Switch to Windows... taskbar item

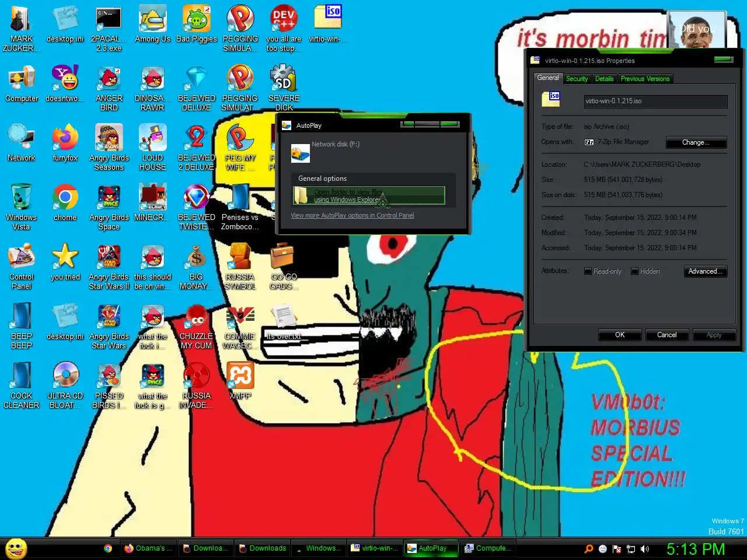click(318, 548)
